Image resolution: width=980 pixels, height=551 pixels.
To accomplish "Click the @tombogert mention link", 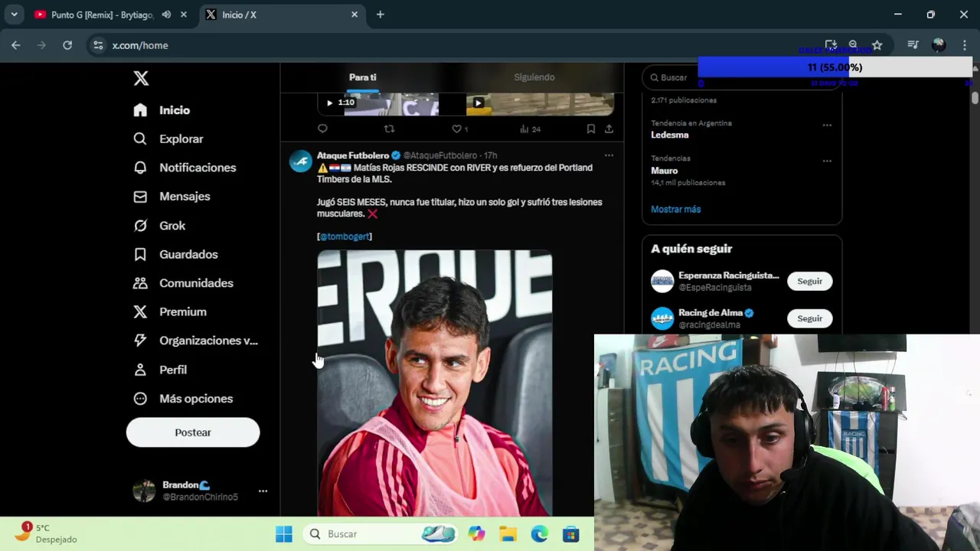I will click(x=345, y=236).
